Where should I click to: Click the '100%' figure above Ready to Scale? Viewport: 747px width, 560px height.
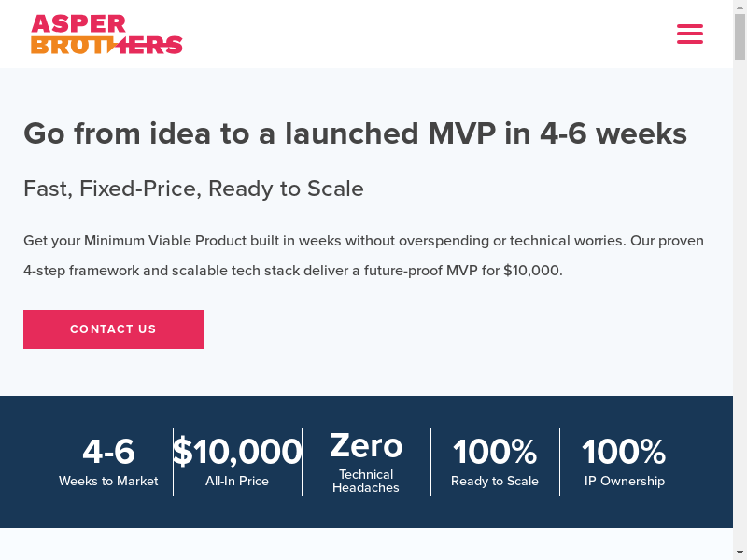click(x=495, y=452)
